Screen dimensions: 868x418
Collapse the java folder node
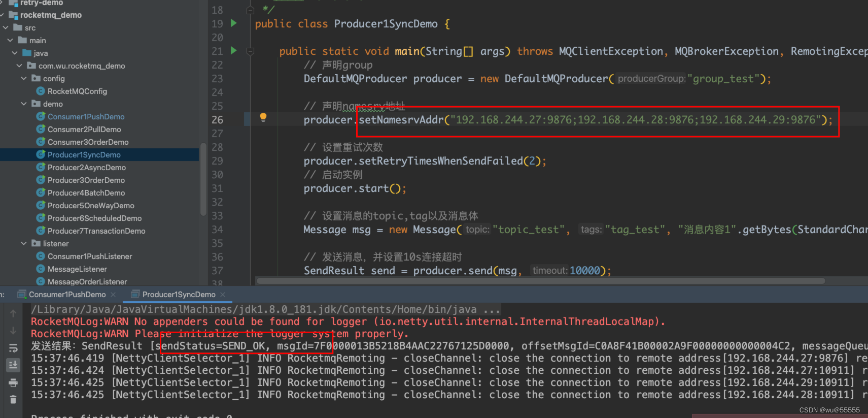[x=15, y=53]
